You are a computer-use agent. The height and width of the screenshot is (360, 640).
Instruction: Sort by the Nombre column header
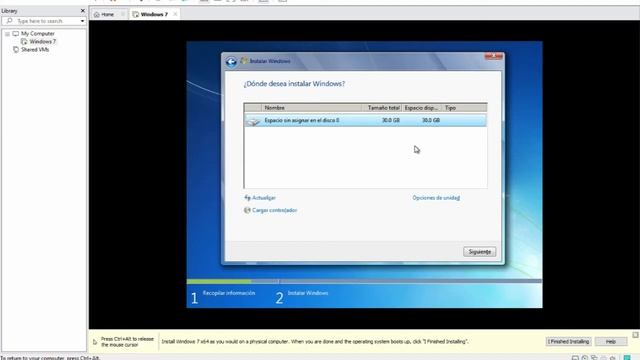[311, 108]
